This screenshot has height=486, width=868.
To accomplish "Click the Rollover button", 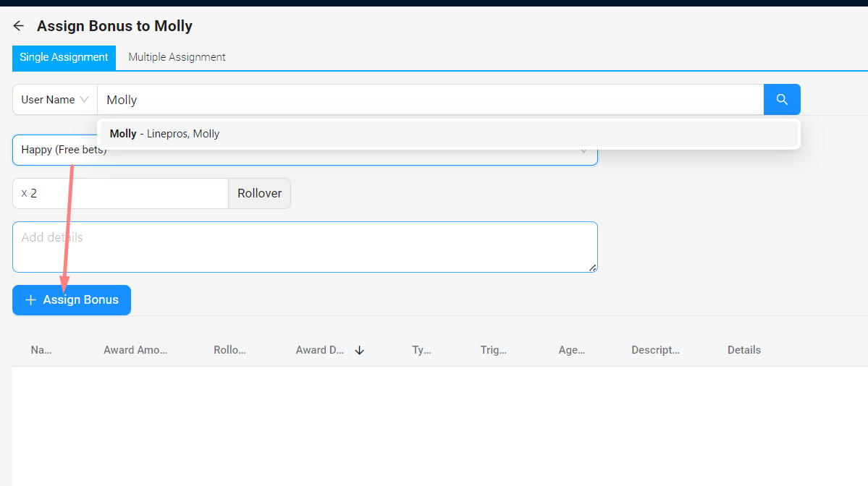I will (x=259, y=193).
